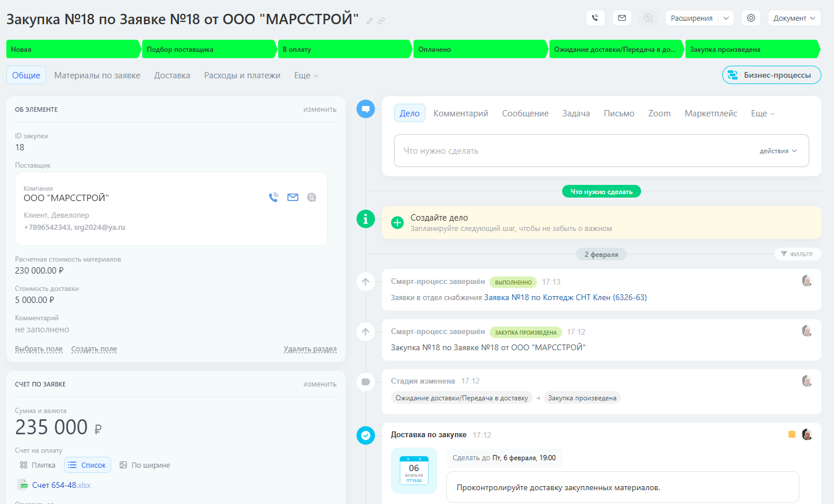Click the phone call icon in top header
This screenshot has width=834, height=504.
tap(595, 18)
